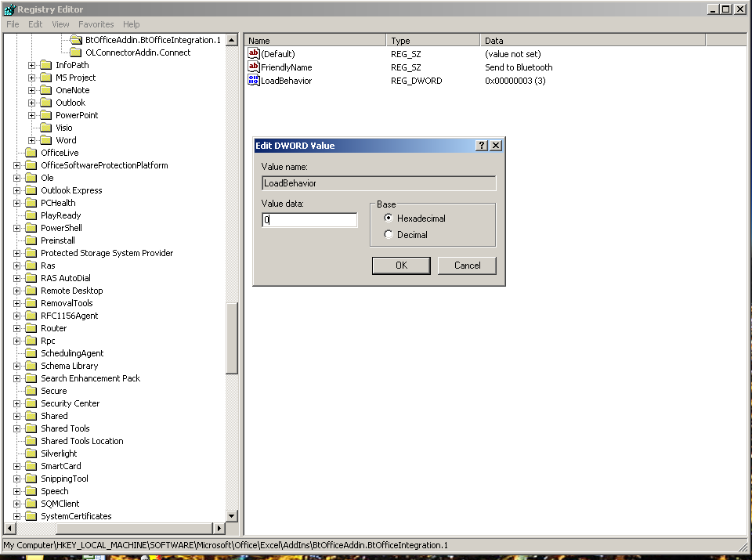Click the Preinstall folder icon

[x=31, y=240]
